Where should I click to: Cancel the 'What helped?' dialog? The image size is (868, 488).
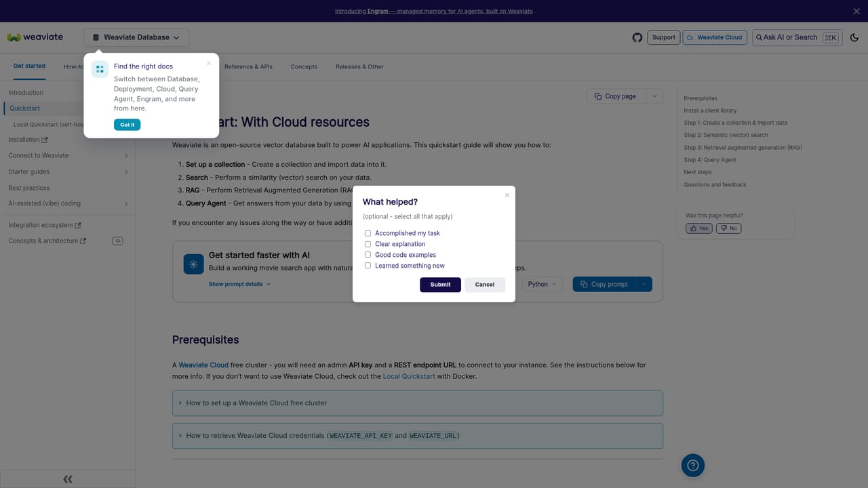click(x=485, y=285)
